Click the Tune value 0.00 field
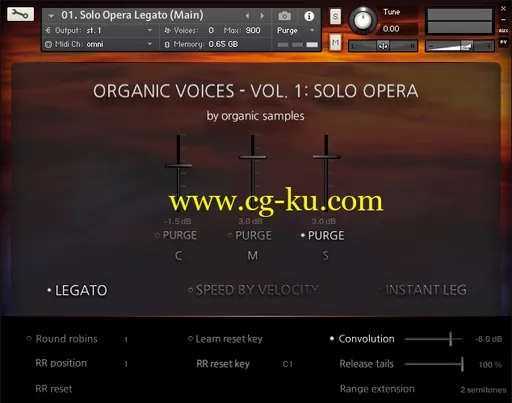Viewport: 512px width, 403px height. pyautogui.click(x=391, y=29)
